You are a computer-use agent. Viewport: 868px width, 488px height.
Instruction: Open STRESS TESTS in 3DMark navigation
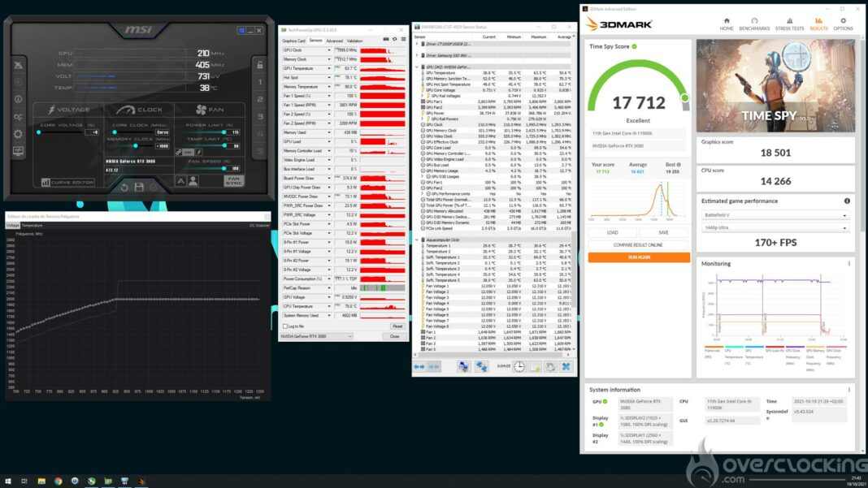coord(789,24)
